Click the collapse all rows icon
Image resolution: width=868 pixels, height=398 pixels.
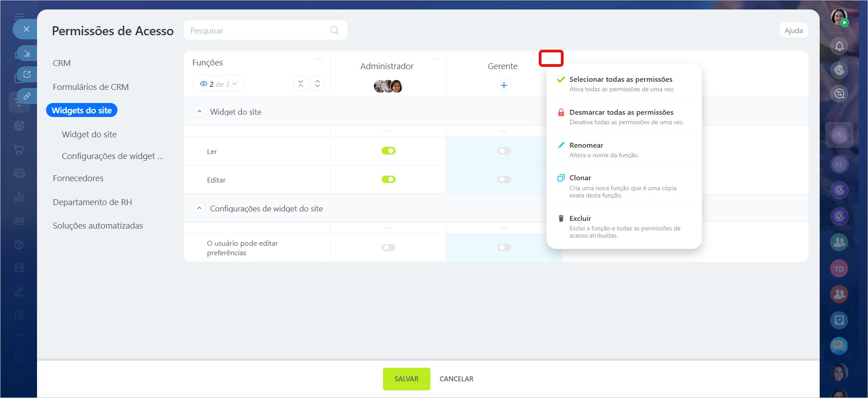pos(301,84)
